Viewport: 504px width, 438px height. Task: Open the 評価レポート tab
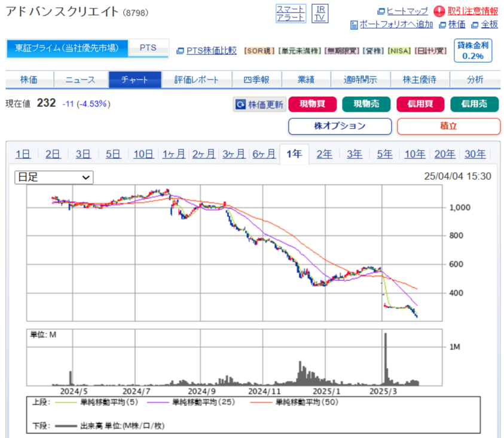tap(196, 79)
